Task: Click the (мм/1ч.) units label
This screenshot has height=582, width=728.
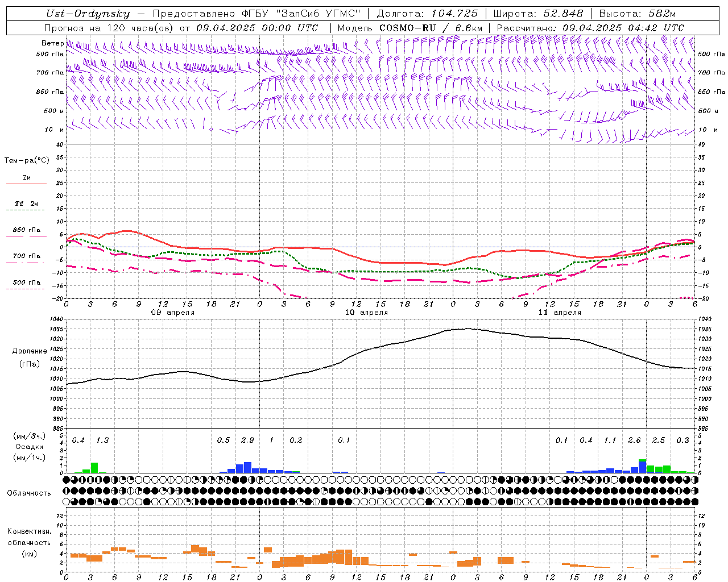Action: click(x=30, y=458)
